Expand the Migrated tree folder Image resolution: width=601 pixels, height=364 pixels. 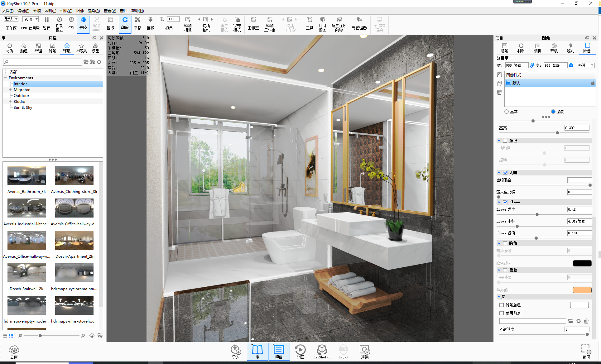pos(10,89)
